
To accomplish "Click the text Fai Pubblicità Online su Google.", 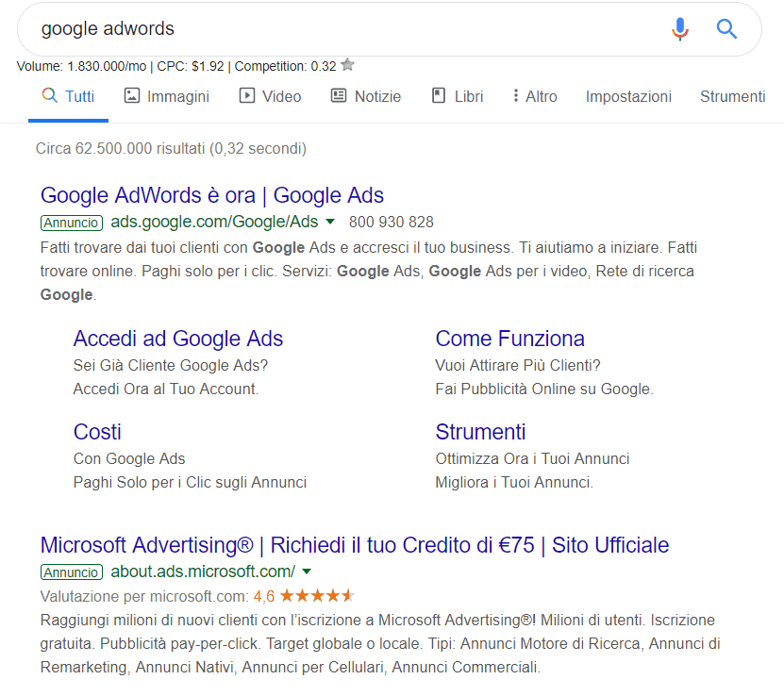I will click(544, 389).
